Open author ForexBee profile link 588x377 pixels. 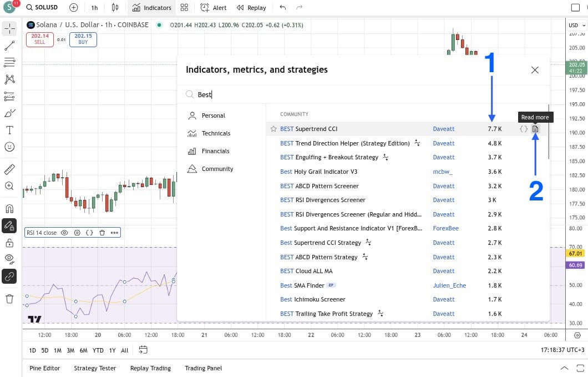445,228
